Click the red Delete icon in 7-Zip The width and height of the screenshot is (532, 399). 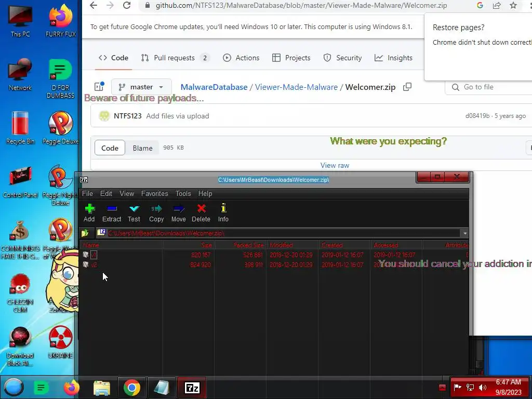coord(201,212)
